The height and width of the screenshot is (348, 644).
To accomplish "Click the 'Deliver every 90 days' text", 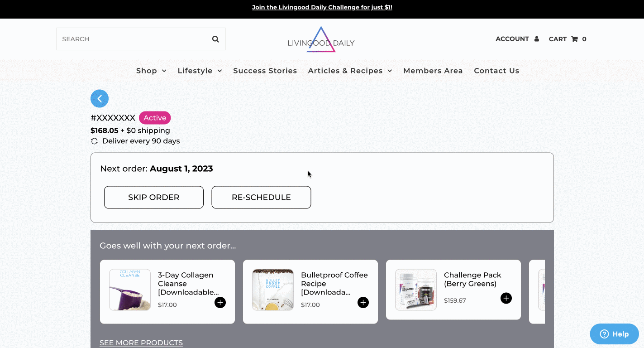I will point(141,141).
